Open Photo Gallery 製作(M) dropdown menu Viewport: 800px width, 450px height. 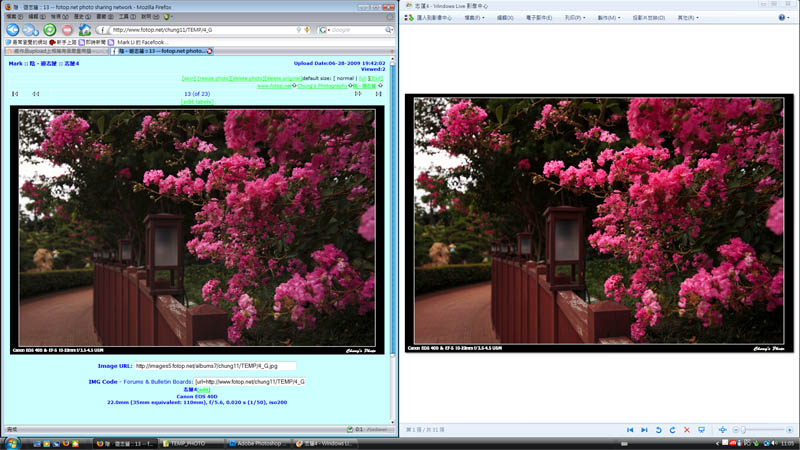609,18
